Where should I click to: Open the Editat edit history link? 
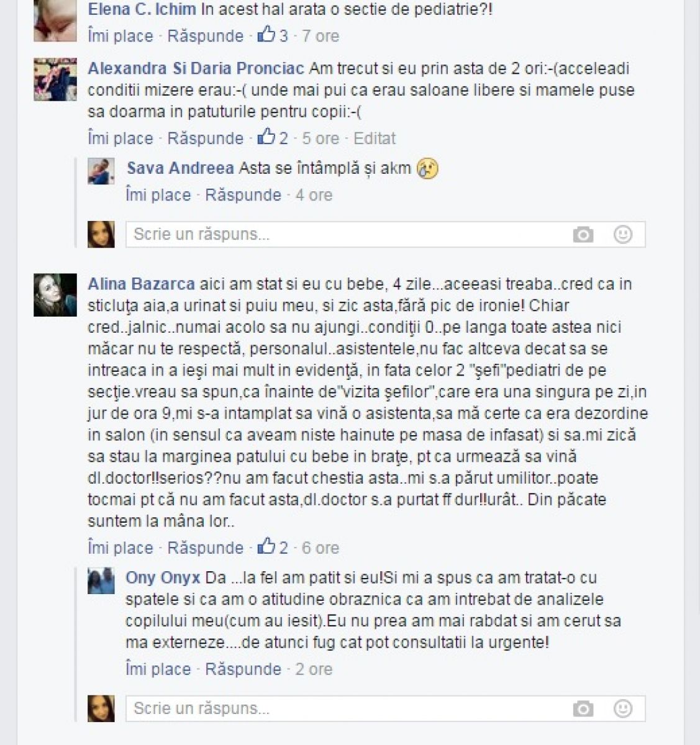click(x=375, y=138)
